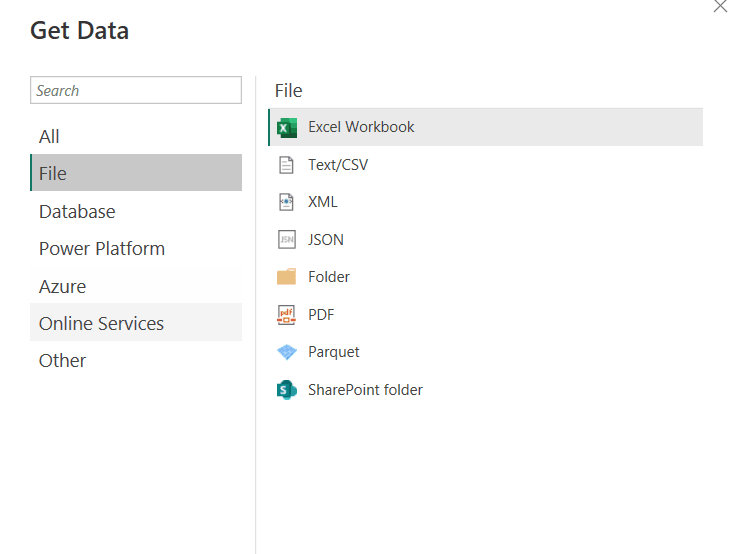Open the Online Services category
This screenshot has width=731, height=554.
136,323
